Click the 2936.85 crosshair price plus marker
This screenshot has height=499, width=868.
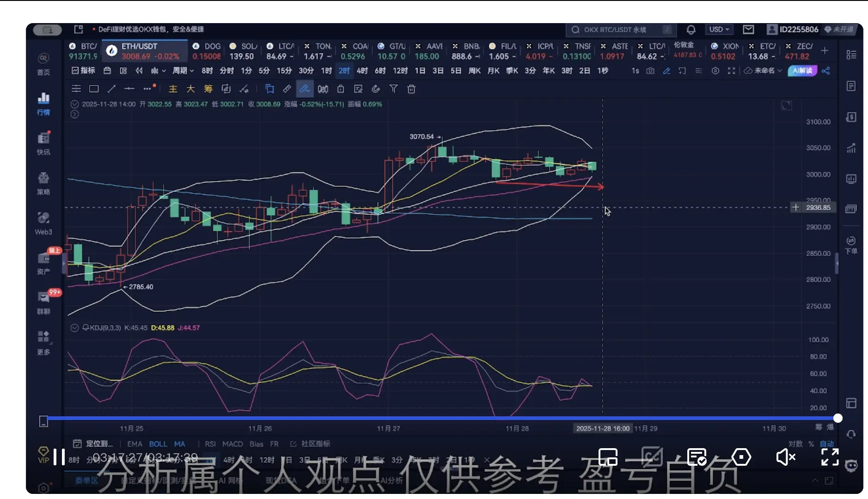pos(795,207)
